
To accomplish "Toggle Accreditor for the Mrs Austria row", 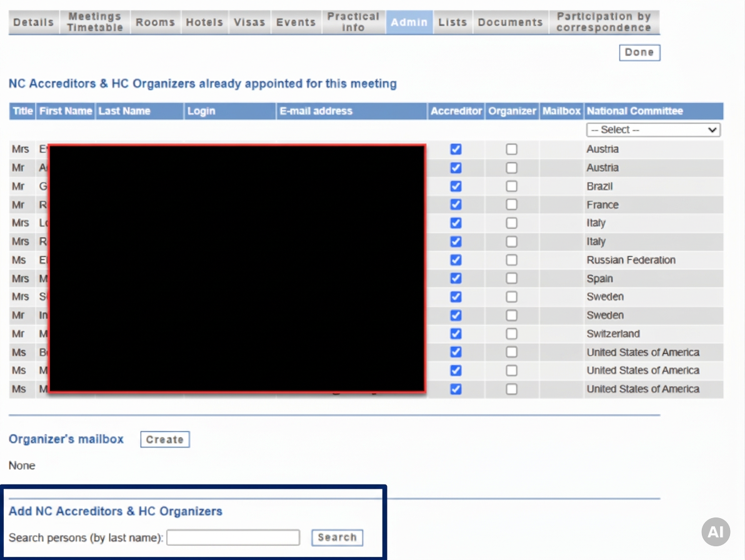I will coord(456,149).
